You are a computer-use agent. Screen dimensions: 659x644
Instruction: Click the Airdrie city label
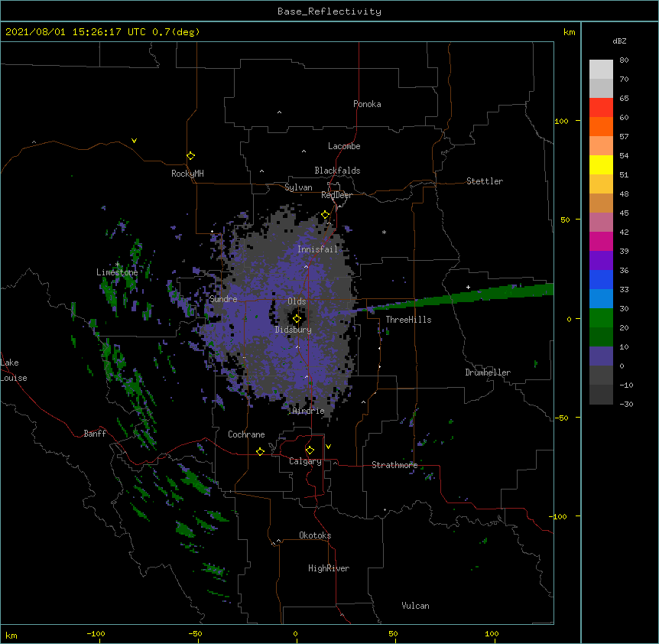click(x=309, y=411)
